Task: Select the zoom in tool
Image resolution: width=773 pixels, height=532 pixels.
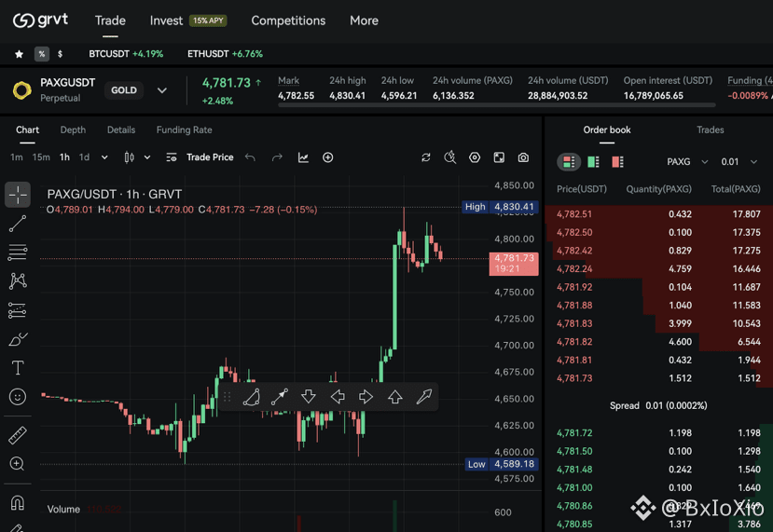Action: pyautogui.click(x=18, y=464)
